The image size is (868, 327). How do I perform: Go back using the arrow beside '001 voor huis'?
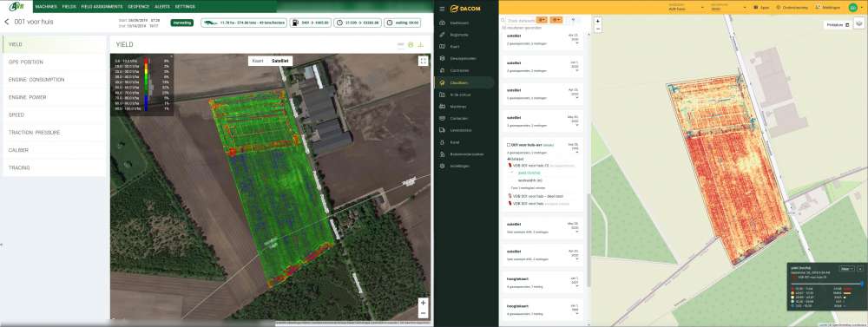pos(7,23)
